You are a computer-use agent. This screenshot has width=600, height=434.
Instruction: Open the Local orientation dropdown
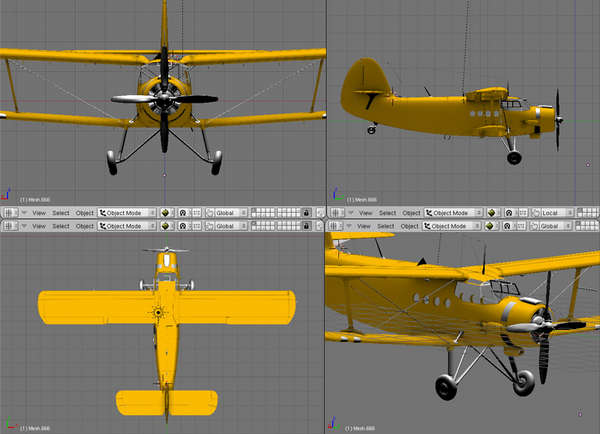tap(558, 213)
